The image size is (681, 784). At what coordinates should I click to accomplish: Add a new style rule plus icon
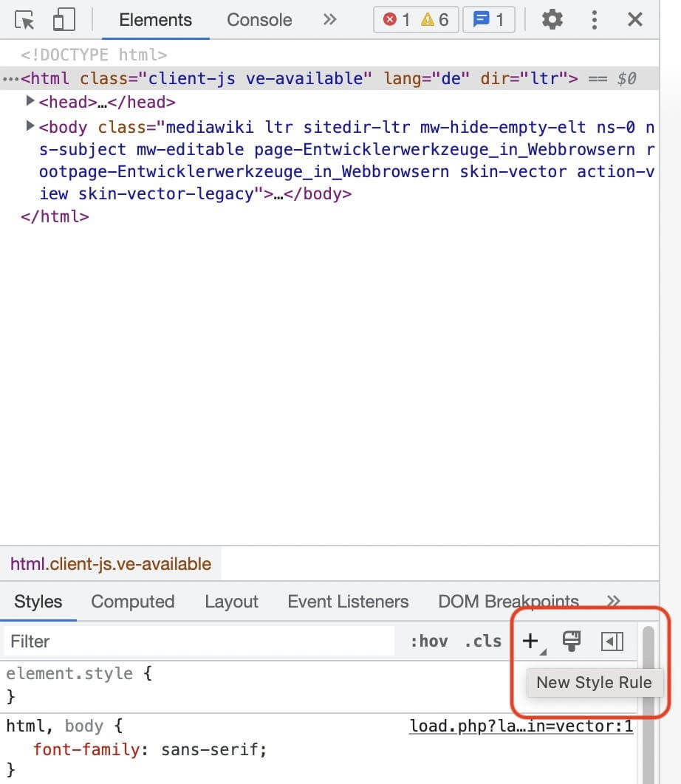530,641
